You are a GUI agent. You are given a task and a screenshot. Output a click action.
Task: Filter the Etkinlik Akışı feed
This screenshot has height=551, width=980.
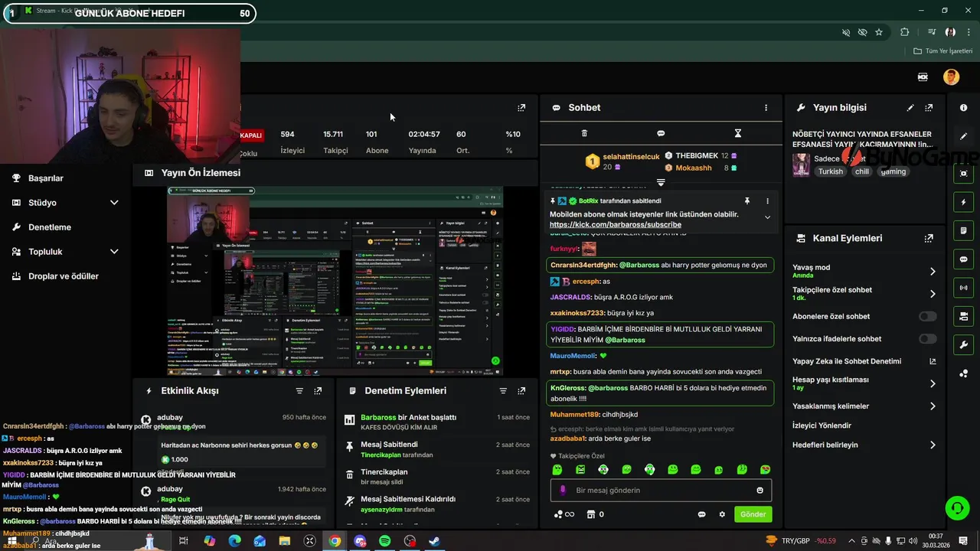[299, 391]
